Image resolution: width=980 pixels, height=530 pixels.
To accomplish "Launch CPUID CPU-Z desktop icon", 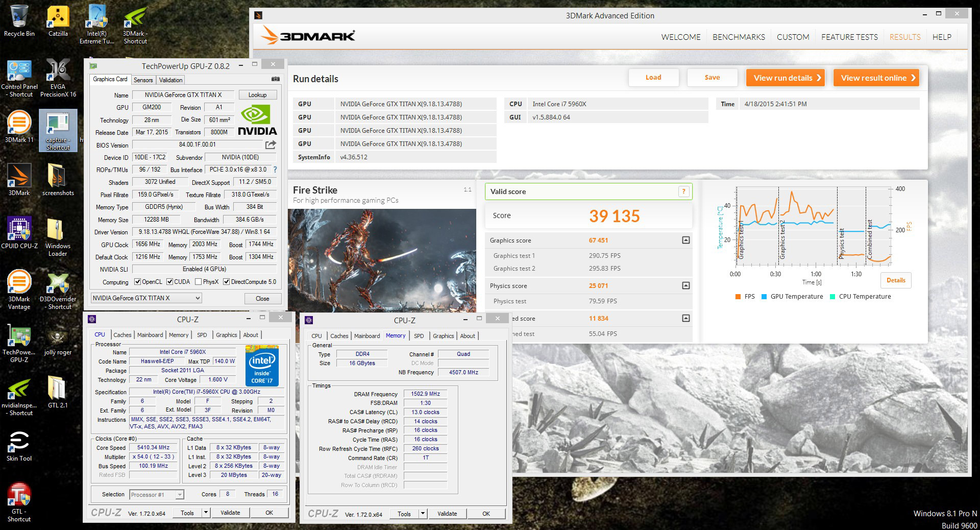I will (19, 233).
